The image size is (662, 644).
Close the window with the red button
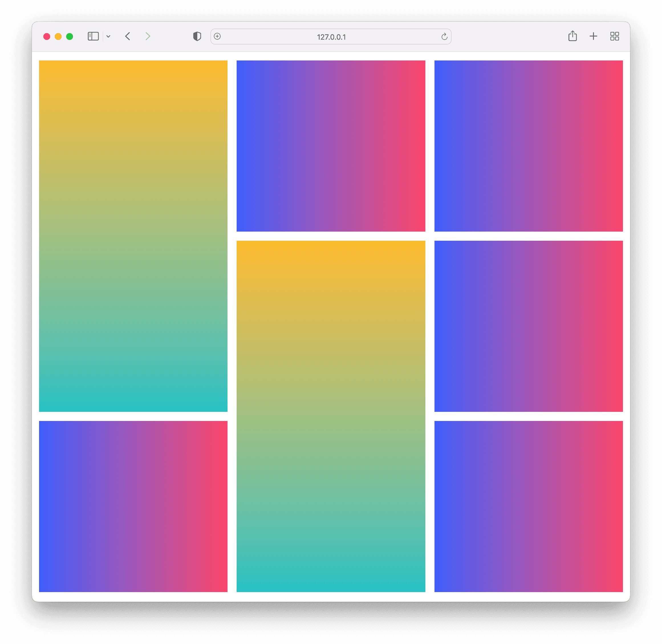point(47,37)
